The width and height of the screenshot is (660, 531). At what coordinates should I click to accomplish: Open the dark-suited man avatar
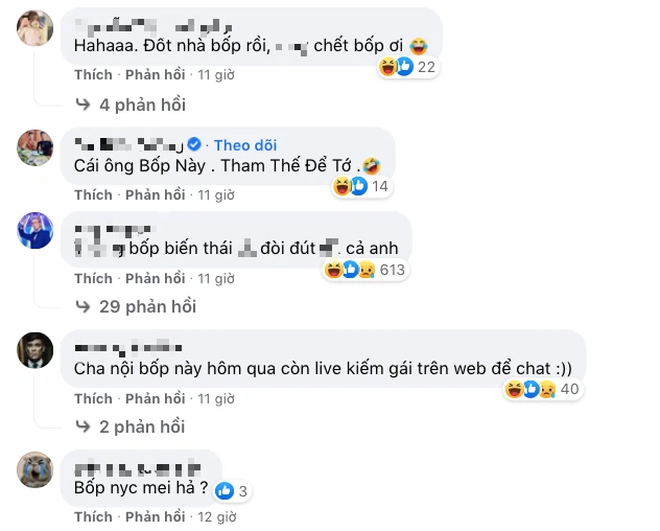35,350
